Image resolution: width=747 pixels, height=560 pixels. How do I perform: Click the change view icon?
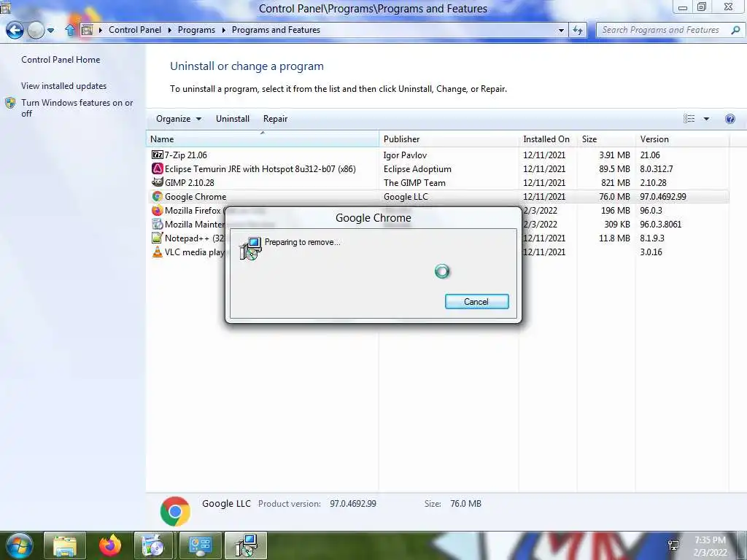tap(689, 119)
